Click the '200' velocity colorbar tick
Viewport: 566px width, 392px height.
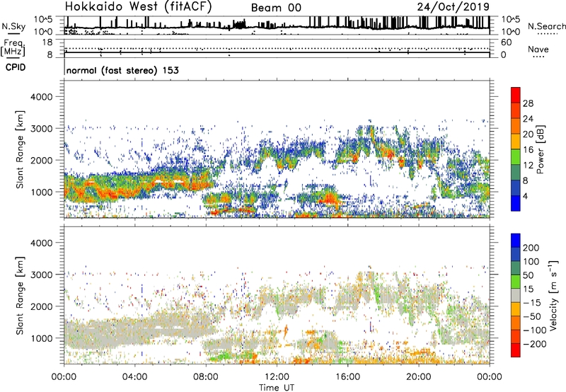click(531, 248)
